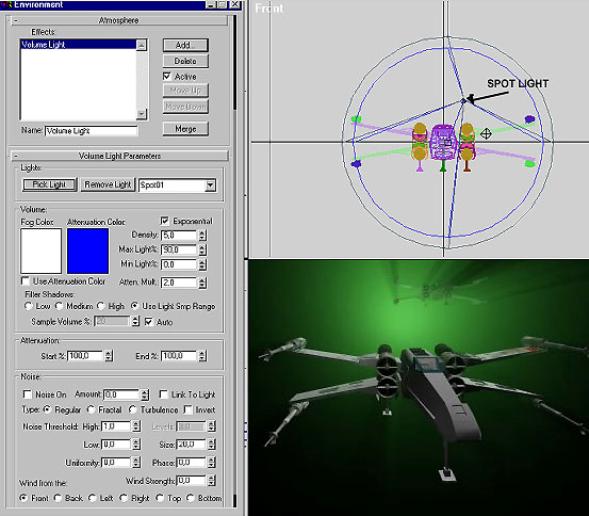This screenshot has width=589, height=516.
Task: Select Fractal noise type
Action: (x=91, y=410)
